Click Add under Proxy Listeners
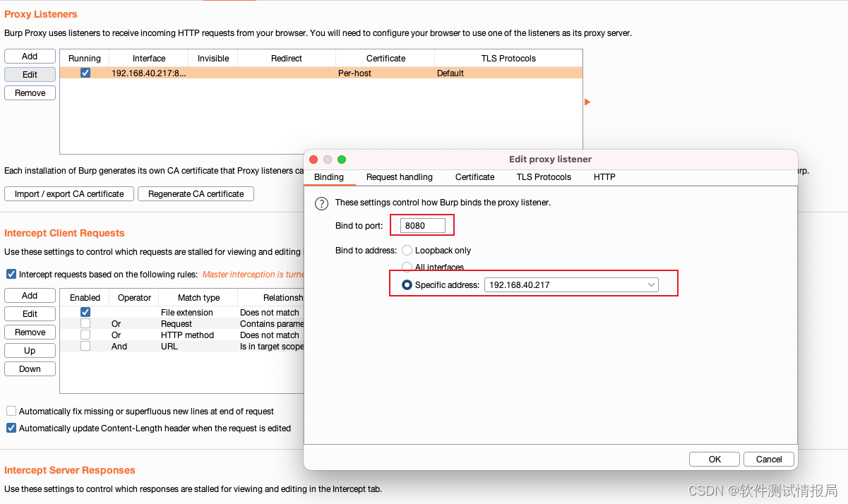The height and width of the screenshot is (504, 848). pyautogui.click(x=30, y=56)
